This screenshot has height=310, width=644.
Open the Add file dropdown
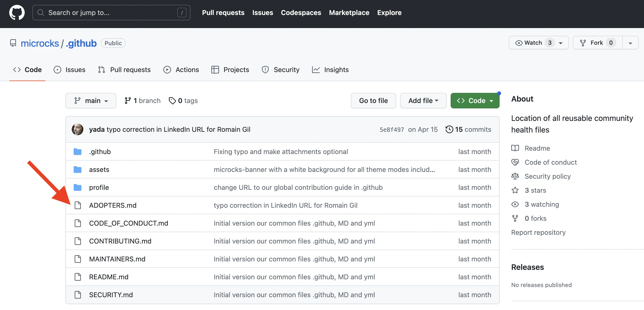tap(423, 100)
